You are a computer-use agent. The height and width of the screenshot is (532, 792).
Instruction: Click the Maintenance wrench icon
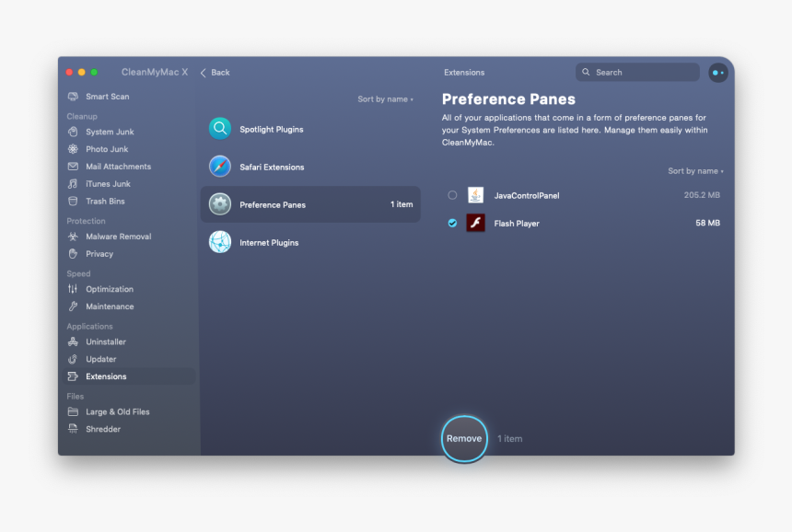click(74, 306)
